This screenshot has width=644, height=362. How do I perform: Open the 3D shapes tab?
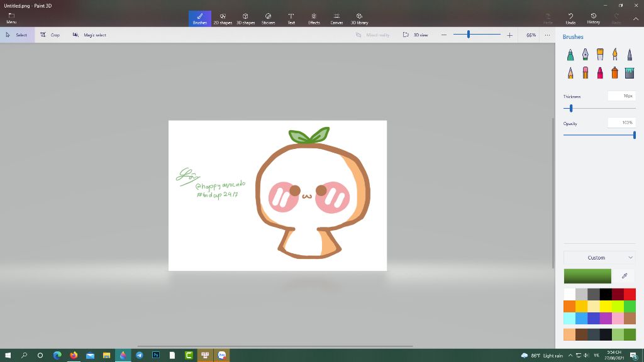click(x=246, y=19)
